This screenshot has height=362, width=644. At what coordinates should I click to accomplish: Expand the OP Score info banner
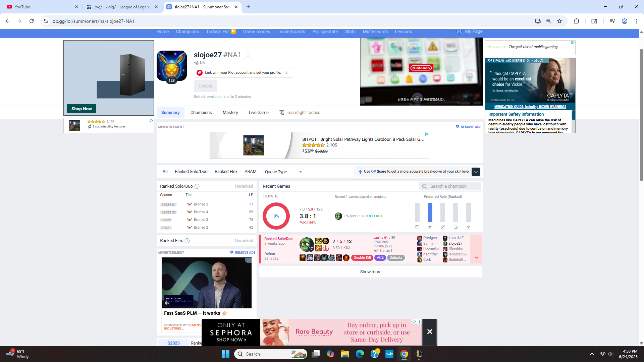click(476, 172)
